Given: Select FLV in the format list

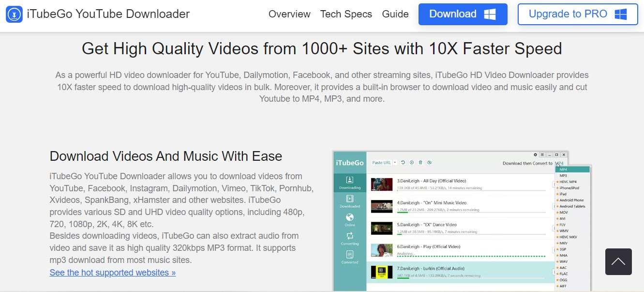Looking at the screenshot, I should (x=562, y=225).
